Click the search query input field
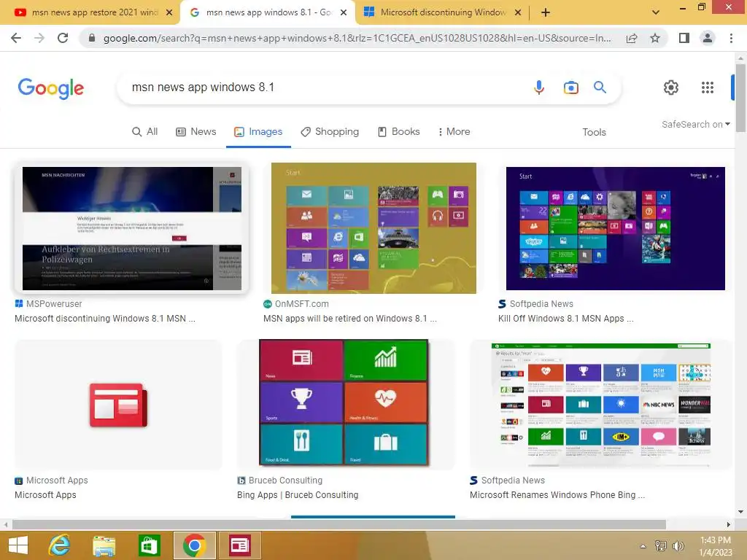This screenshot has height=560, width=747. 324,87
